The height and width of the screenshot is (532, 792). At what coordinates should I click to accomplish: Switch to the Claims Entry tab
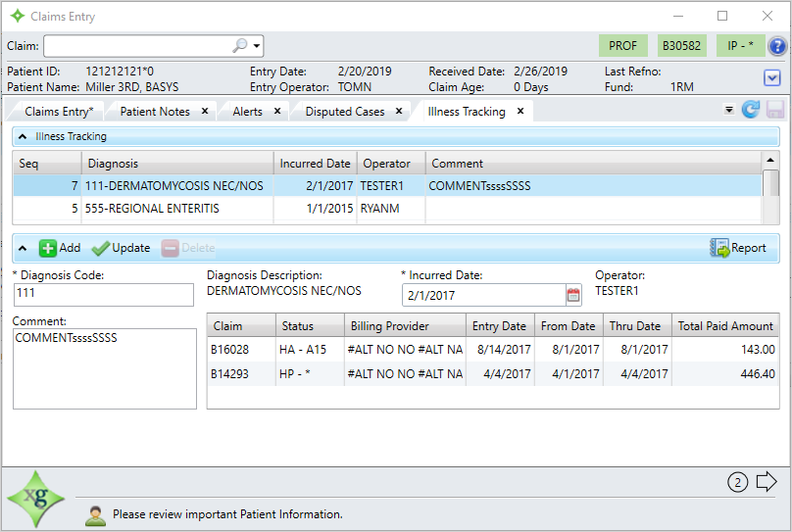tap(59, 112)
